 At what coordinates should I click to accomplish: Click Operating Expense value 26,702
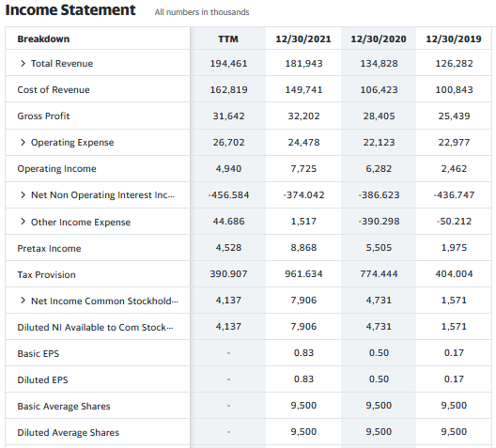click(x=228, y=142)
